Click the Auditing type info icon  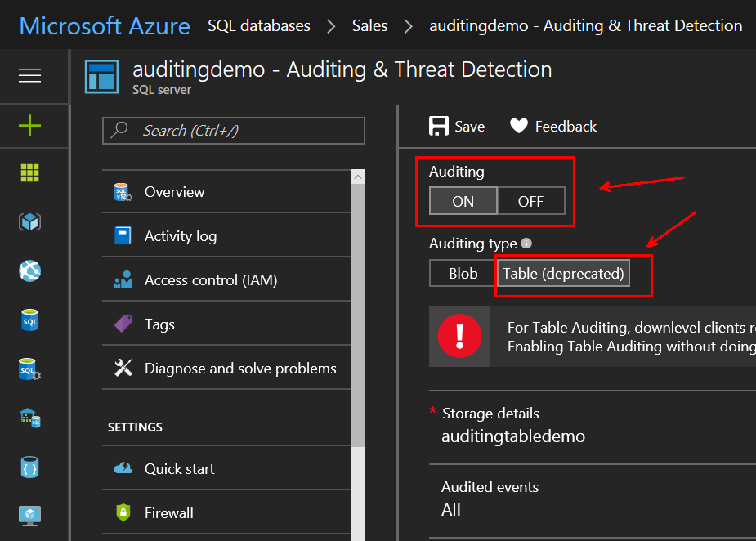526,243
